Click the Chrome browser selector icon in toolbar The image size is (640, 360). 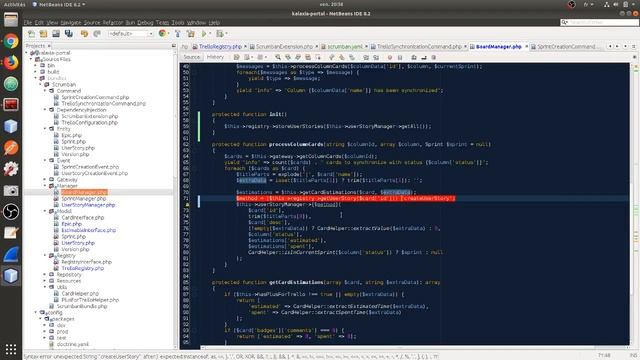[162, 33]
